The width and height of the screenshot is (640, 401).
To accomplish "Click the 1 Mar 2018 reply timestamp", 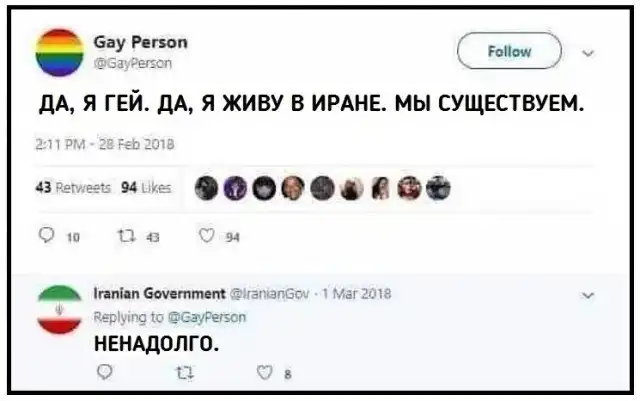I will point(357,294).
